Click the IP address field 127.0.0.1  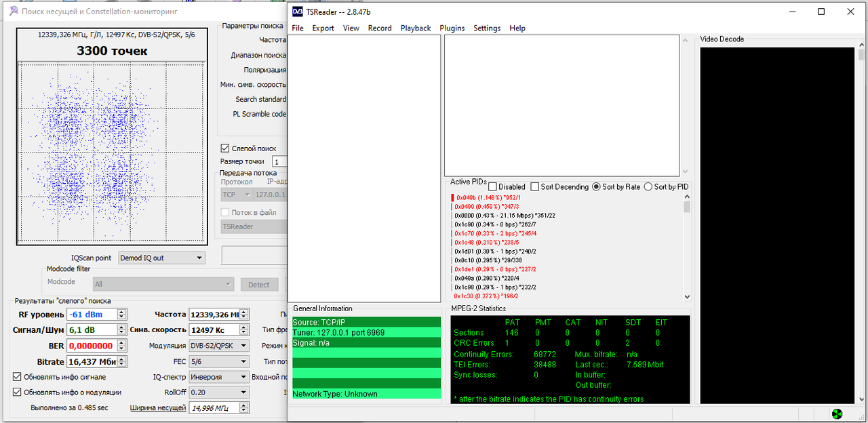(271, 195)
